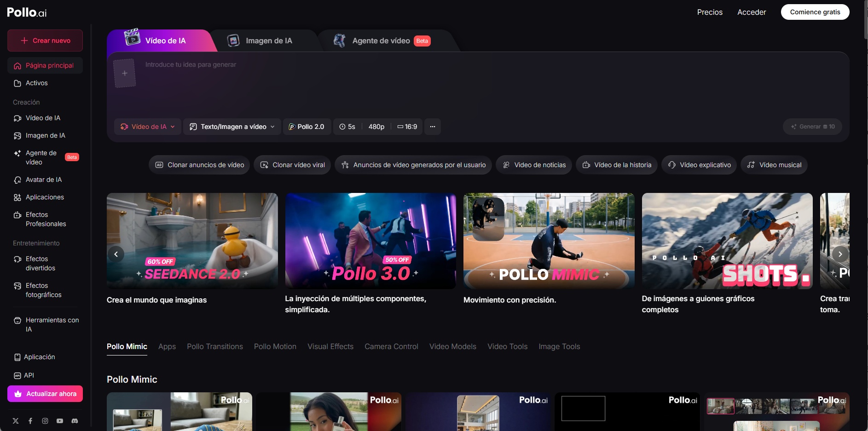Open Efectos Profesionales in sidebar

[45, 219]
